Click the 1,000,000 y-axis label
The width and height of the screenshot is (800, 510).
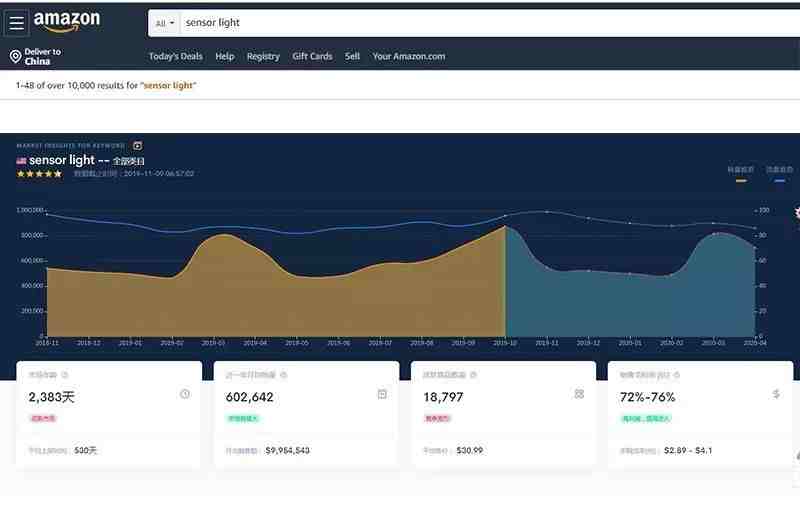30,210
